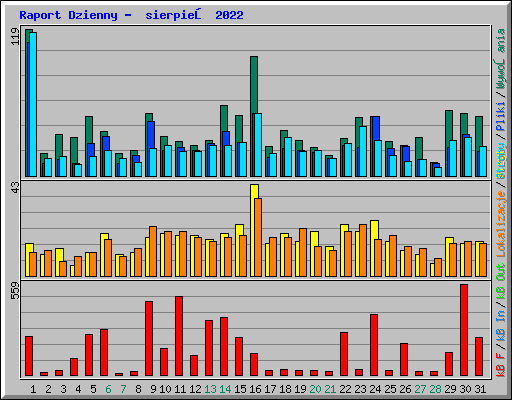Click the blue files bar for day 9

[151, 135]
